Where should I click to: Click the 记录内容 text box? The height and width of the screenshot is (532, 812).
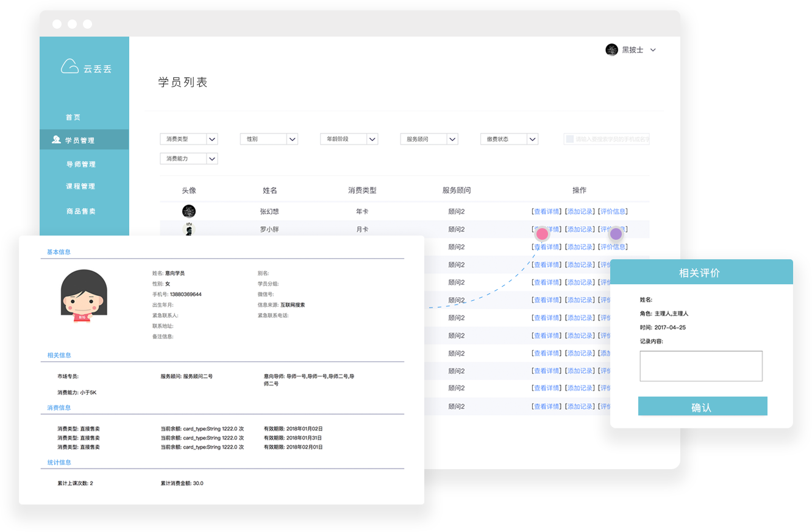pos(701,366)
